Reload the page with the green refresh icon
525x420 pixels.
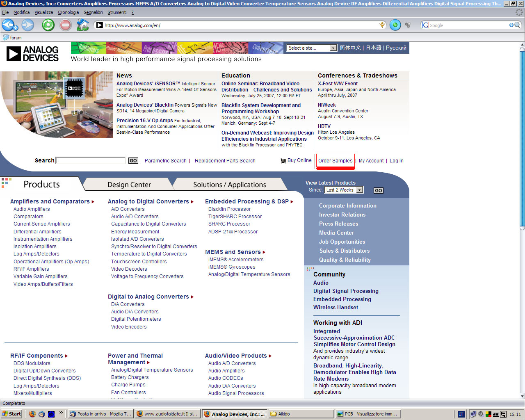pos(48,25)
